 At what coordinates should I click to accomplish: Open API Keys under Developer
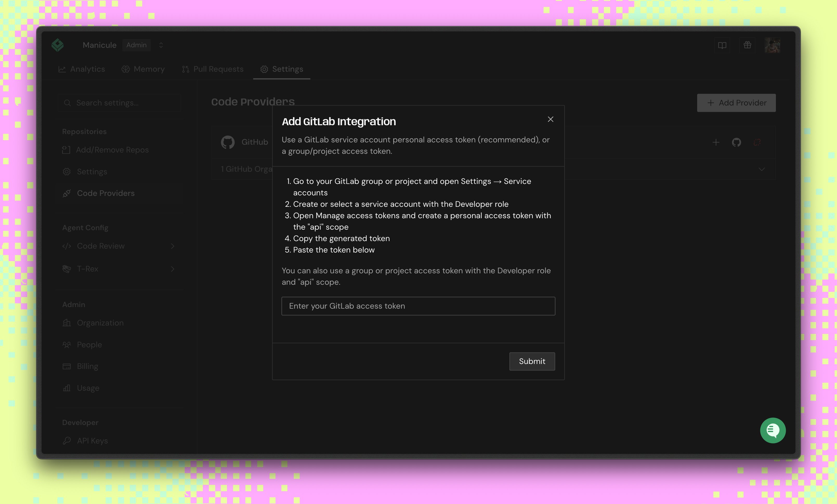86,441
